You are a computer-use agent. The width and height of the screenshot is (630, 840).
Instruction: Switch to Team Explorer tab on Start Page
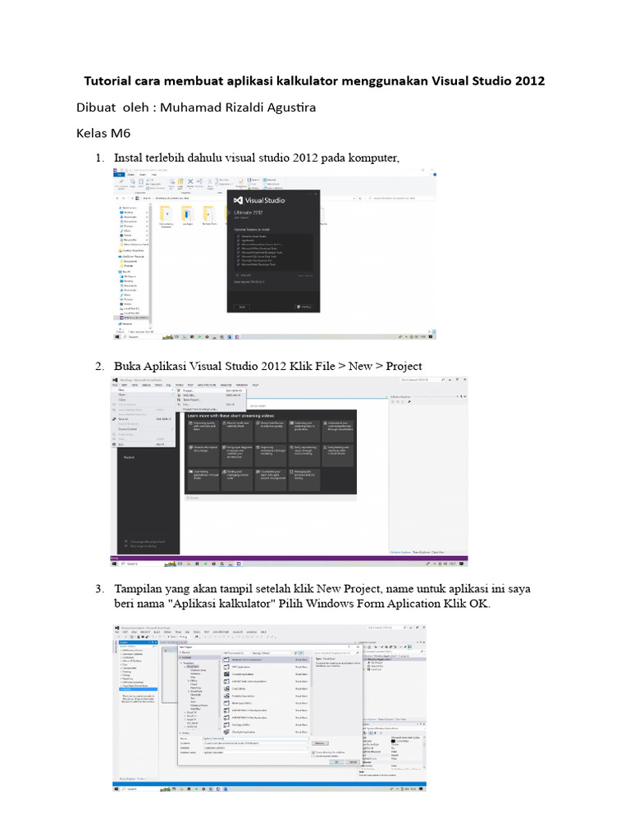coord(421,552)
